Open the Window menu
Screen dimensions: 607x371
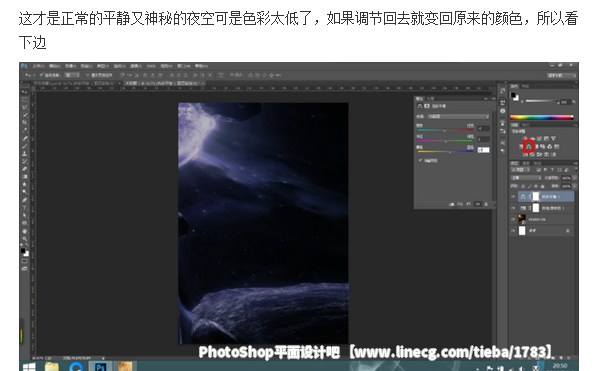point(184,66)
